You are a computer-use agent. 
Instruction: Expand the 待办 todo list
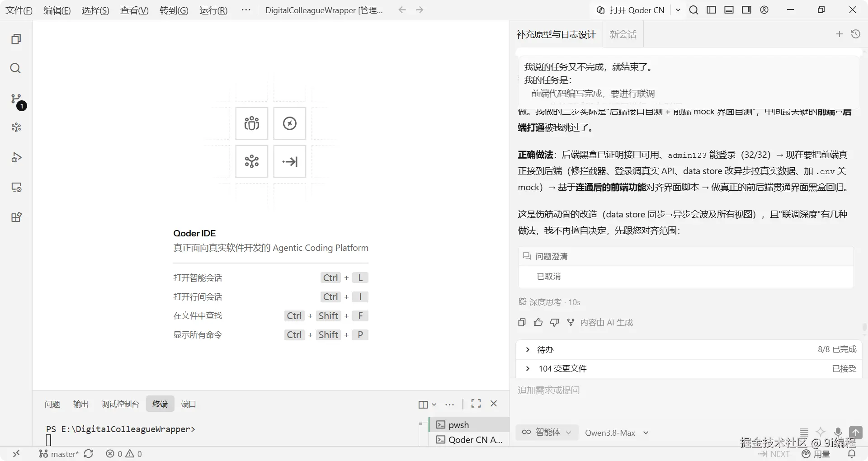[x=689, y=349]
